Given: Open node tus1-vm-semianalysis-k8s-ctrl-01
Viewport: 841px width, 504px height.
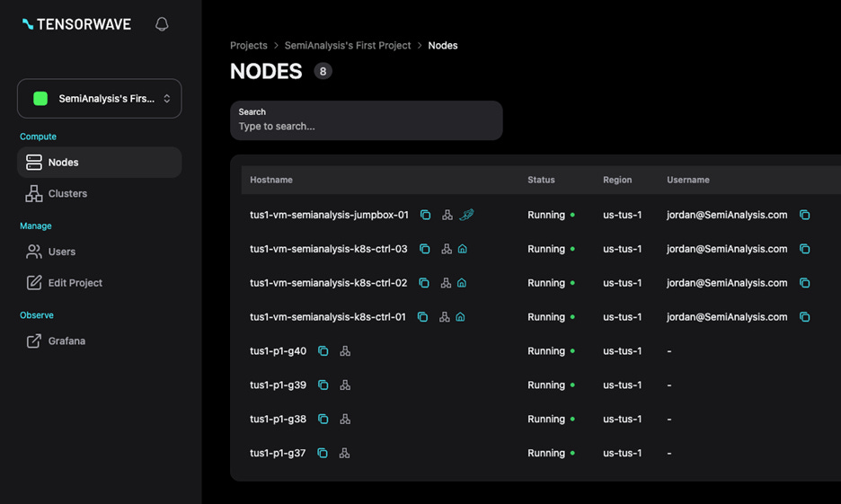Looking at the screenshot, I should (x=328, y=317).
